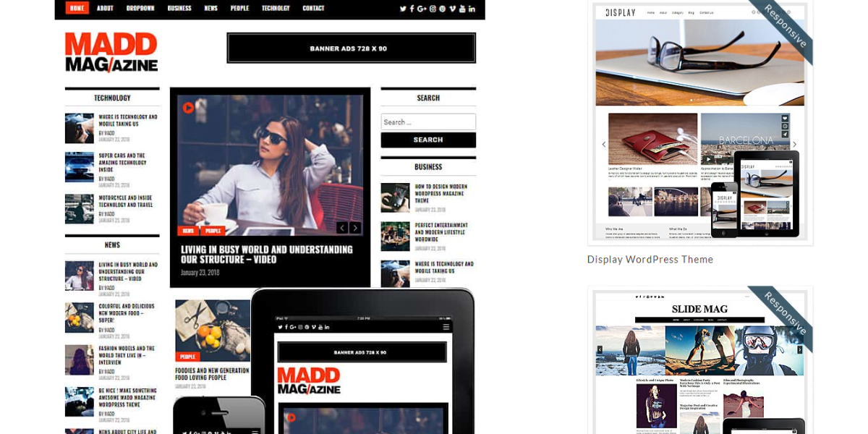Open the hamburger menu on the tablet preview
Image resolution: width=868 pixels, height=434 pixels.
tap(446, 328)
